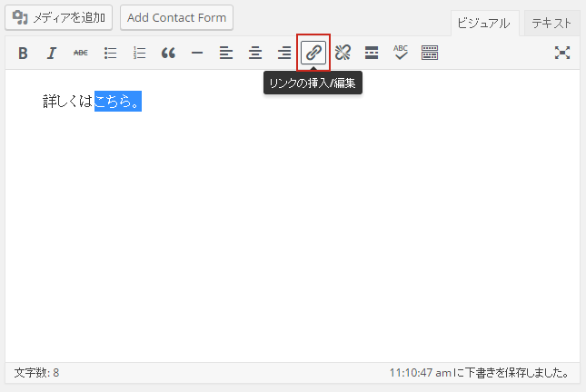Click the insert/edit link icon

pyautogui.click(x=313, y=53)
